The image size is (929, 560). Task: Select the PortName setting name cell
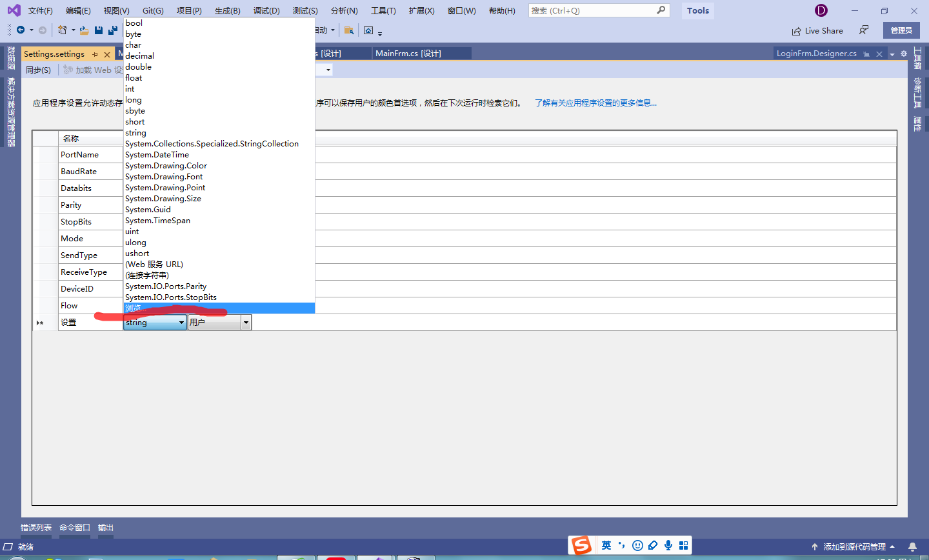click(91, 155)
